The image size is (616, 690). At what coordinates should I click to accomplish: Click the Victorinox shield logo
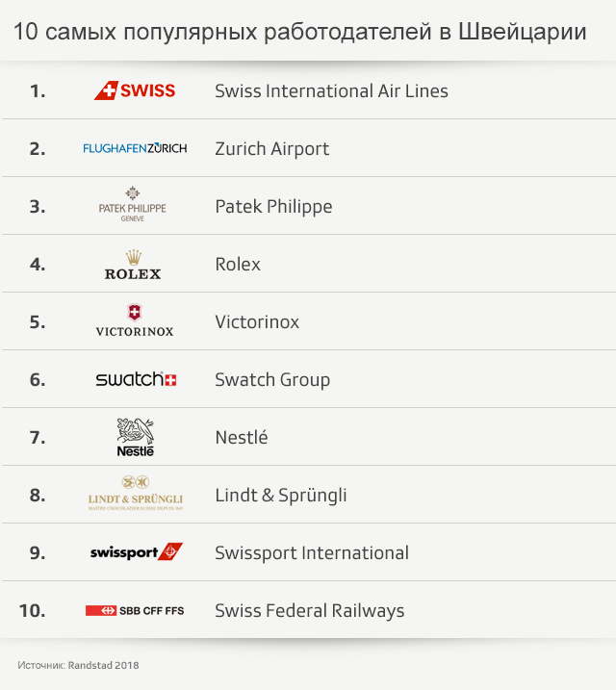(x=135, y=321)
